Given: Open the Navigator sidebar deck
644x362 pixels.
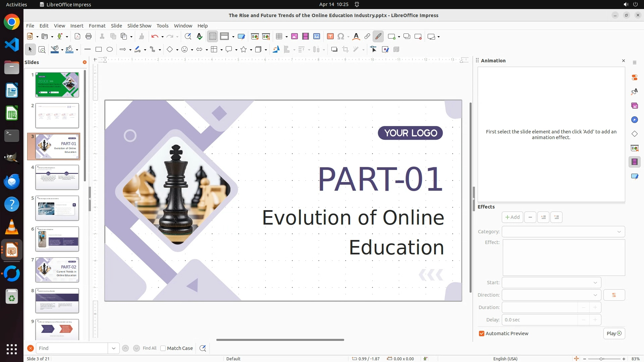Looking at the screenshot, I should point(634,120).
